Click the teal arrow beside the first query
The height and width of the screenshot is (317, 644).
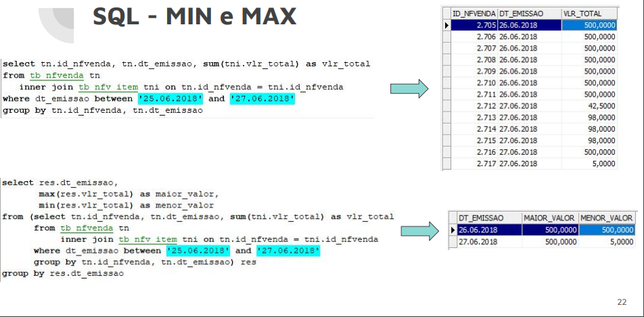(410, 88)
